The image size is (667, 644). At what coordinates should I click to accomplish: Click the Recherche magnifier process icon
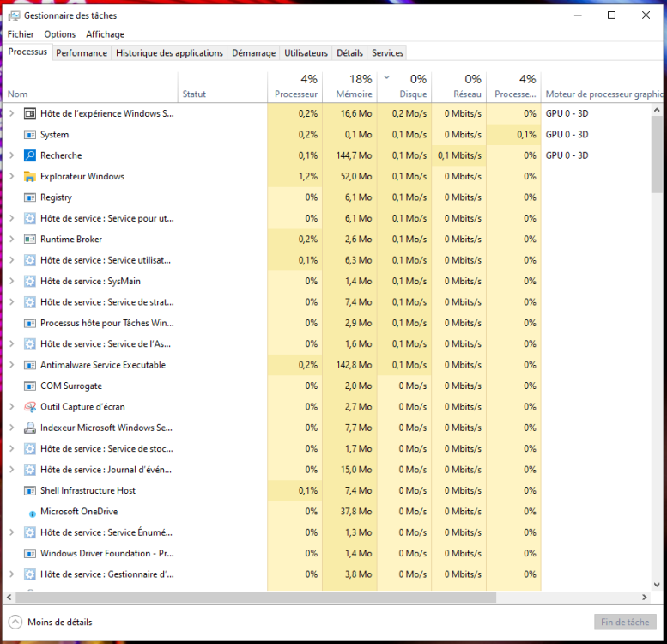(x=30, y=155)
